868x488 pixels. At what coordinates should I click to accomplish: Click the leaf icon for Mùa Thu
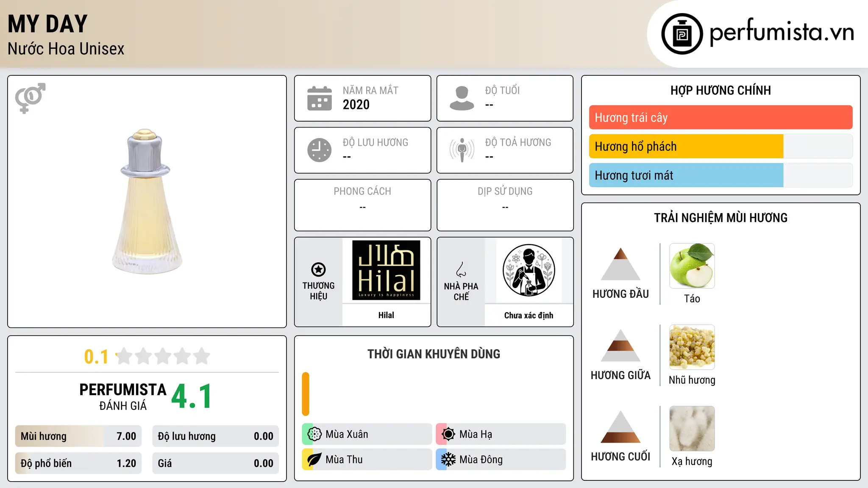coord(314,460)
